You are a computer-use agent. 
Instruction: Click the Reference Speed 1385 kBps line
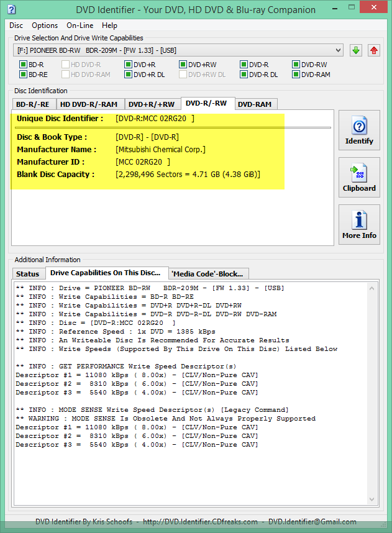116,332
